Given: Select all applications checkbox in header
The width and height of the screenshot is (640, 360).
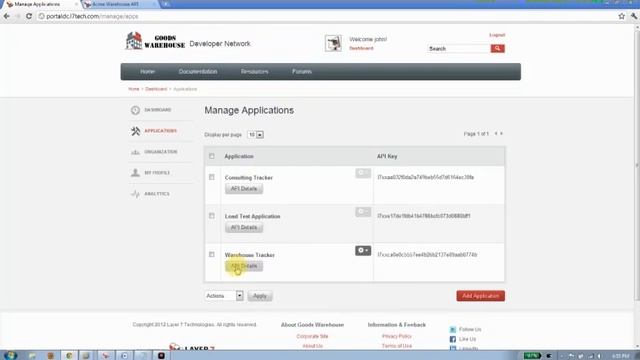Looking at the screenshot, I should coord(211,156).
